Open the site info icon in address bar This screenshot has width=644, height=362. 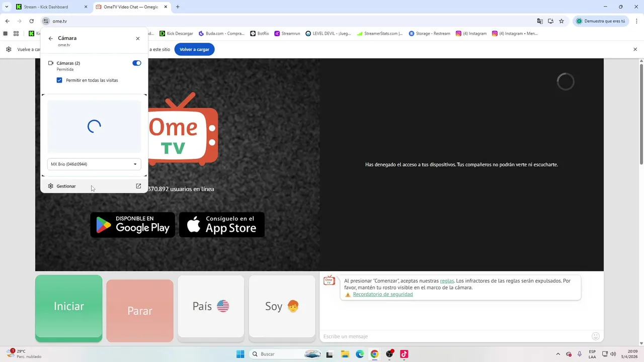[46, 21]
